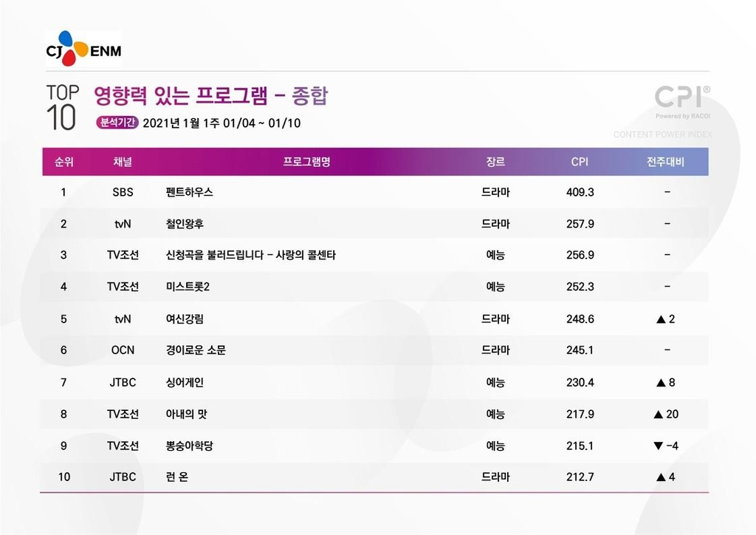Viewport: 756px width, 535px height.
Task: Click the ▲ 2 change for 여신강림
Action: coord(666,319)
